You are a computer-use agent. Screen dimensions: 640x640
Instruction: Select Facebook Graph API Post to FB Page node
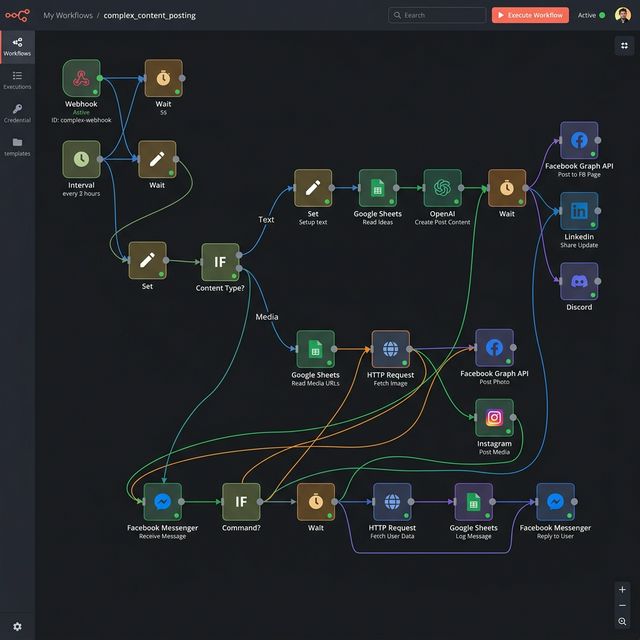click(x=579, y=140)
